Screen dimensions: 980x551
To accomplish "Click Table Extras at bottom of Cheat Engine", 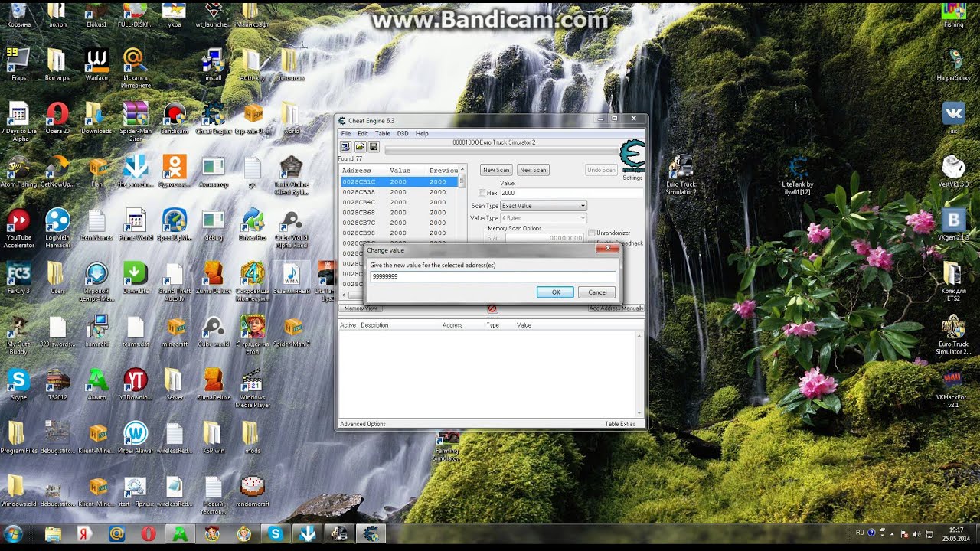I will coord(620,424).
